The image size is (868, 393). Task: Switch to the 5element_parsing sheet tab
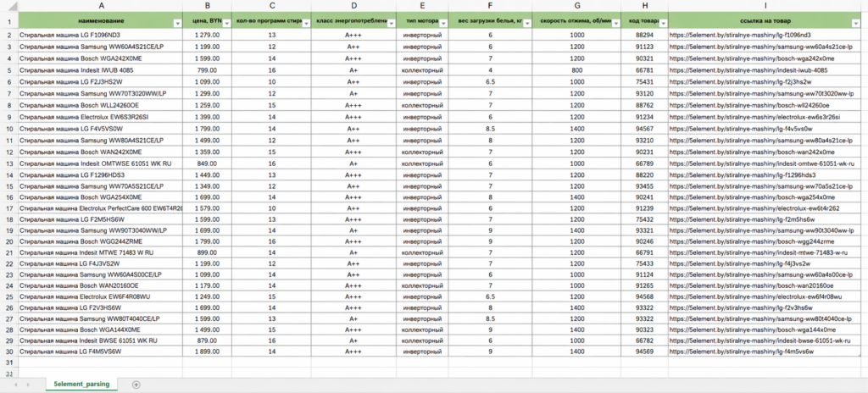pos(81,384)
